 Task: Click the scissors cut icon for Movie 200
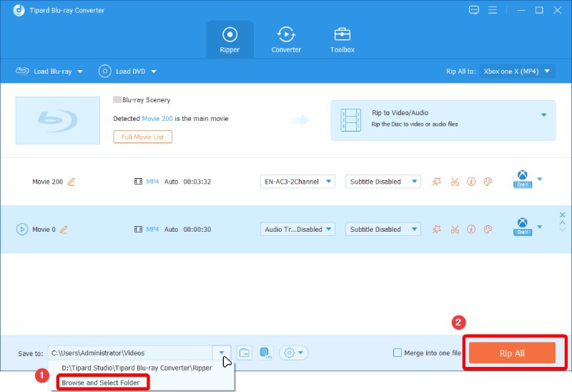click(x=455, y=182)
